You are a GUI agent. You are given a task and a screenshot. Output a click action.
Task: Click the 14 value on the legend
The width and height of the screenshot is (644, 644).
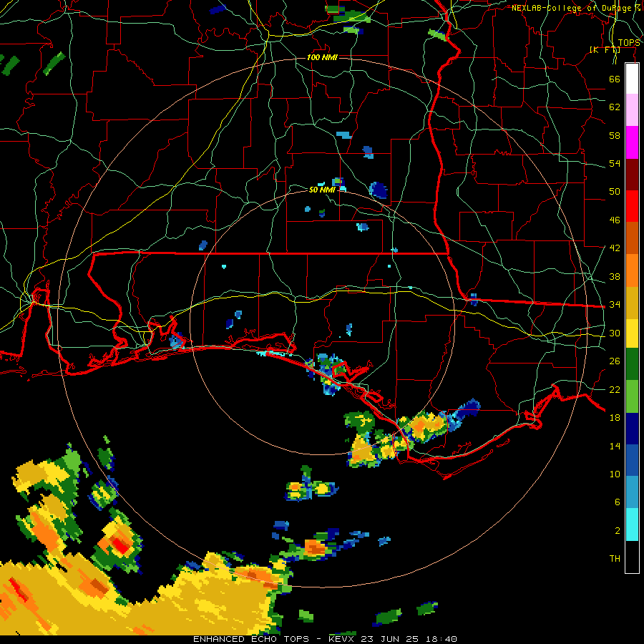(x=615, y=446)
